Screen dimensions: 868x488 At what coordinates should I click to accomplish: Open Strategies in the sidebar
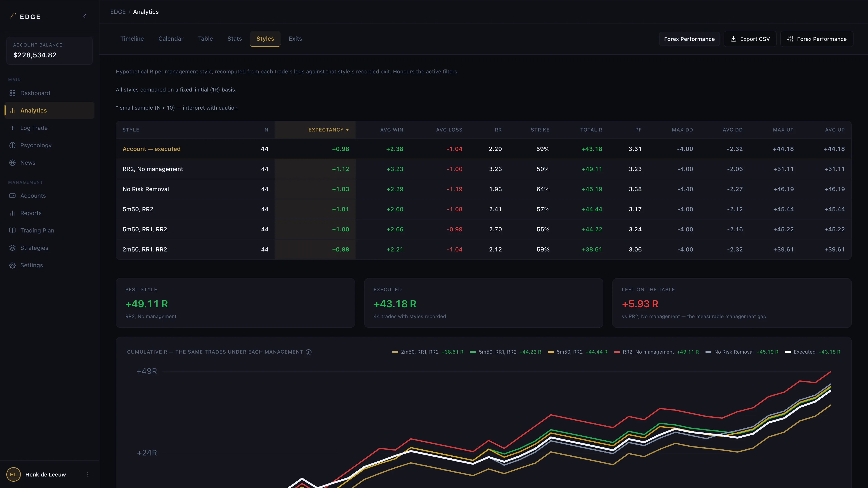pos(50,248)
